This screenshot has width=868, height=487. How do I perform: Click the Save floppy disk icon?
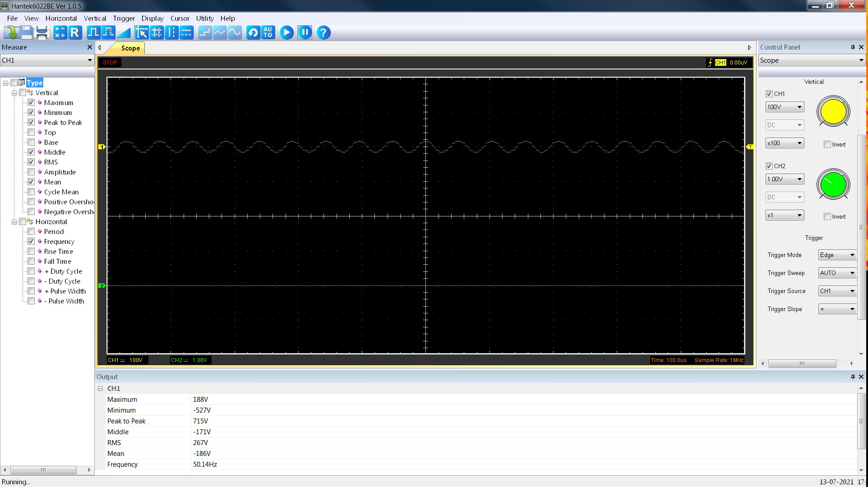(27, 32)
